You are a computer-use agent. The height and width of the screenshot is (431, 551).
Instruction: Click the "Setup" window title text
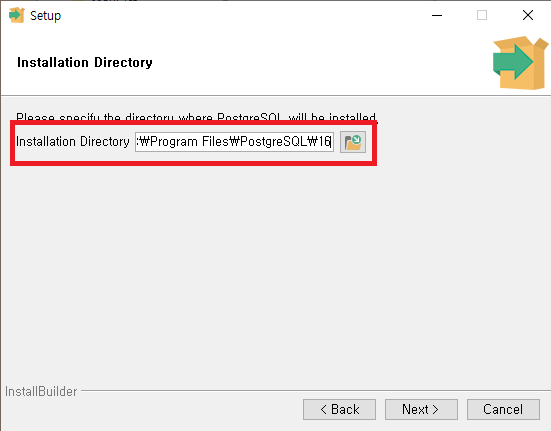pyautogui.click(x=45, y=15)
